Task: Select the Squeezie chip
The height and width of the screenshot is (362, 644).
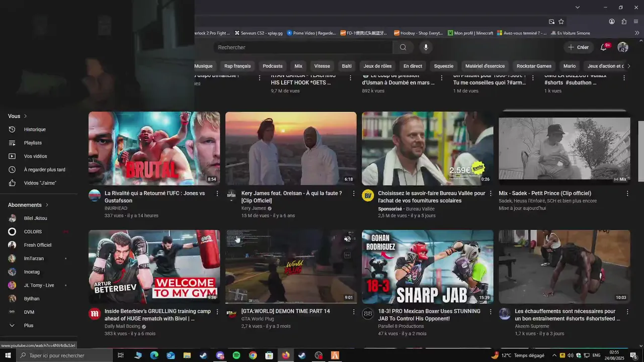Action: tap(444, 66)
